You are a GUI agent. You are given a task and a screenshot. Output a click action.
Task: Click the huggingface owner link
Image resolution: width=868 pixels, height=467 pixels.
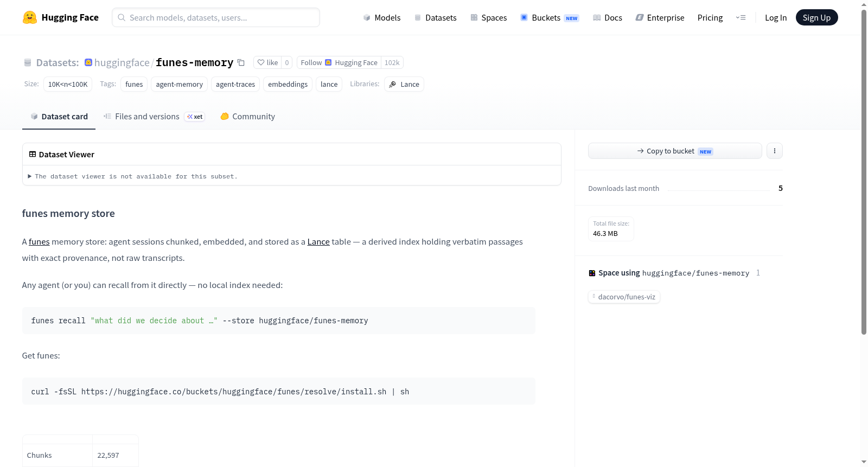pyautogui.click(x=122, y=63)
